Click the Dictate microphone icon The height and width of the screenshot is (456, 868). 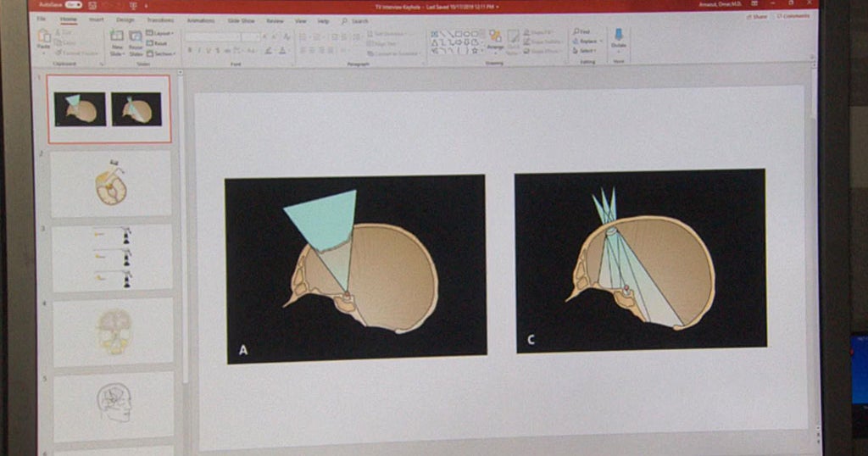pyautogui.click(x=618, y=37)
